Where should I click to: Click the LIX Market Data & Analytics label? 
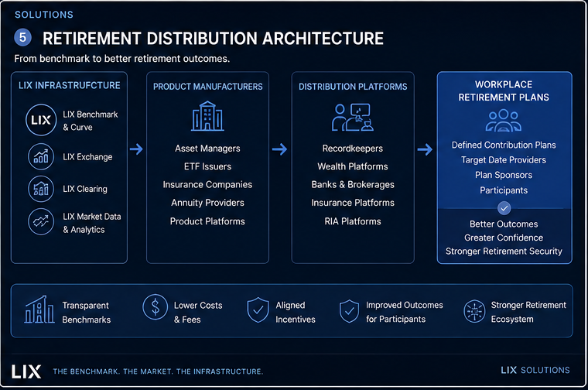pos(92,223)
